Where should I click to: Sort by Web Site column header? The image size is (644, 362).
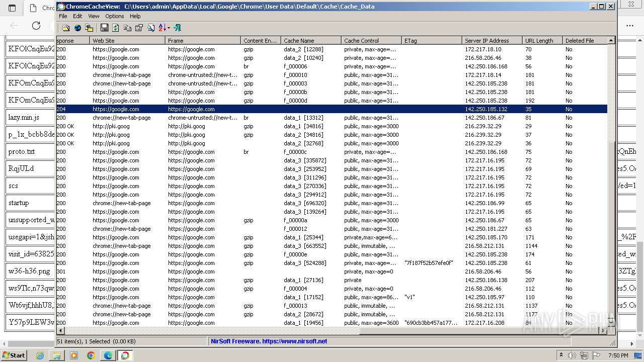click(127, 40)
